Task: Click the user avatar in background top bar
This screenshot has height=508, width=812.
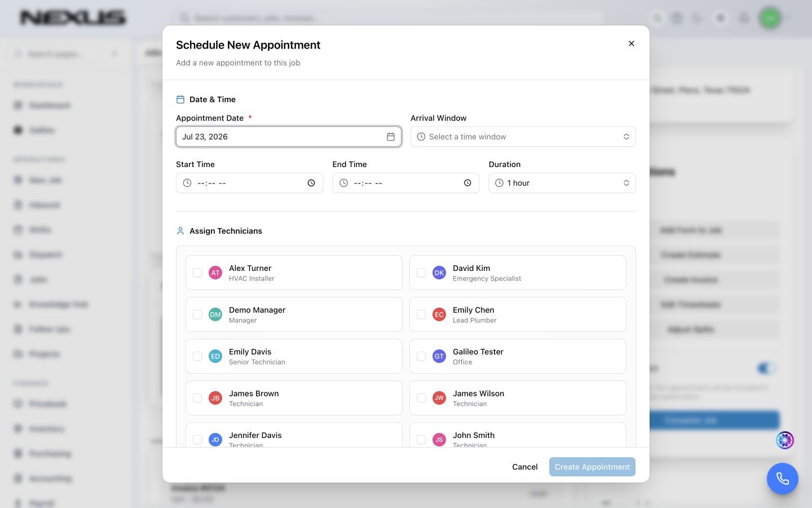Action: point(770,18)
